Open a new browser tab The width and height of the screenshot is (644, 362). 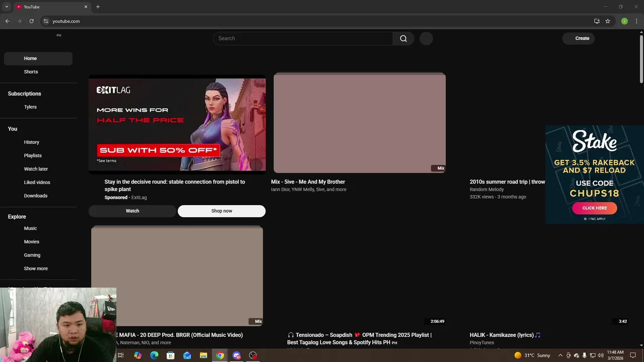pos(98,7)
